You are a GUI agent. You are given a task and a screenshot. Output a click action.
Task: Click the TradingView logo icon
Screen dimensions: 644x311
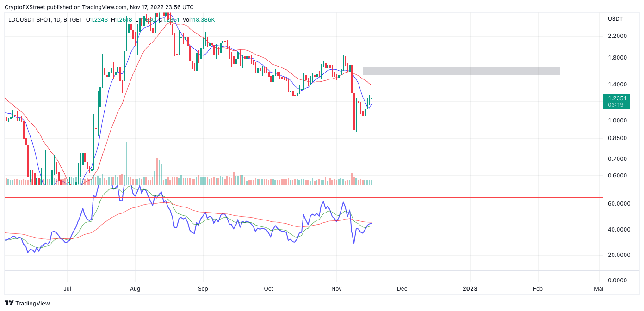pos(8,304)
